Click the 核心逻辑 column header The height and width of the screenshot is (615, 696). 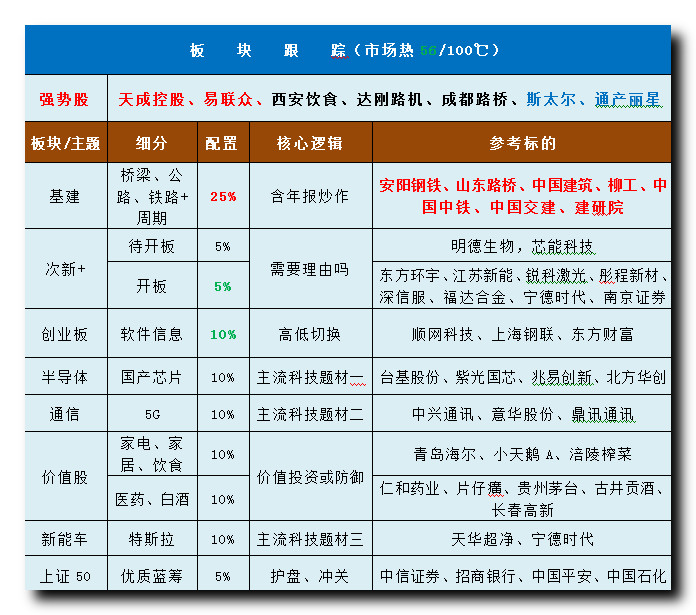pyautogui.click(x=310, y=143)
